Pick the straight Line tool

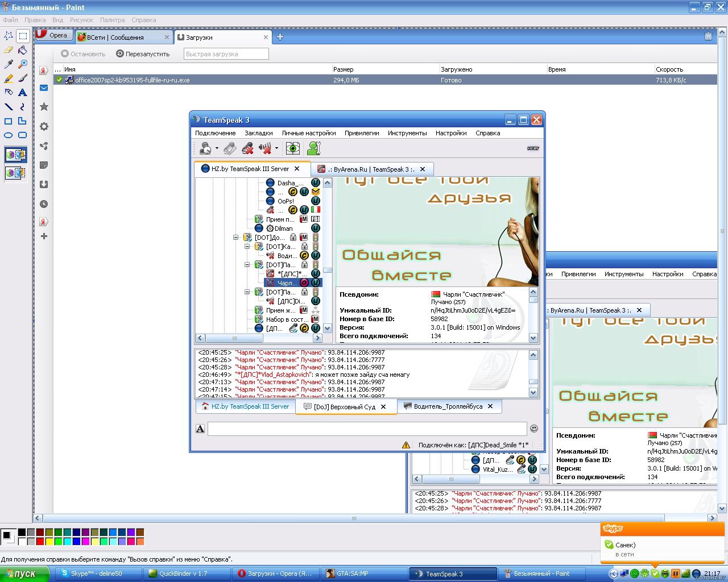coord(9,106)
